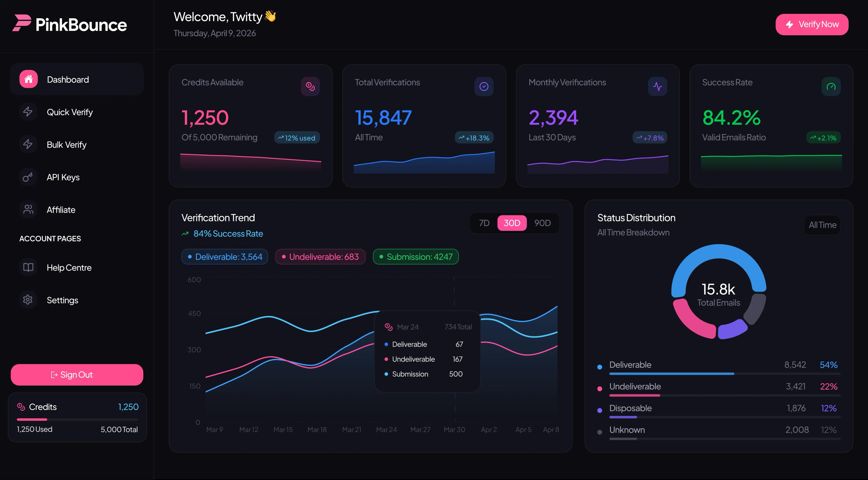This screenshot has width=868, height=480.
Task: Toggle the Deliverable: 3,564 series chip
Action: [x=225, y=257]
